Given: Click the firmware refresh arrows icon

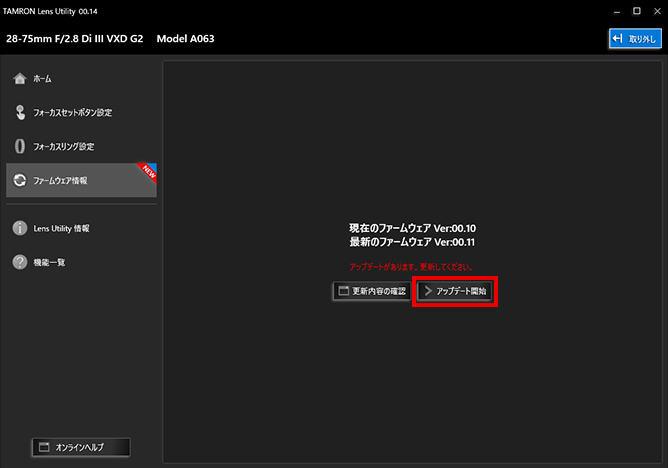Looking at the screenshot, I should (x=20, y=180).
